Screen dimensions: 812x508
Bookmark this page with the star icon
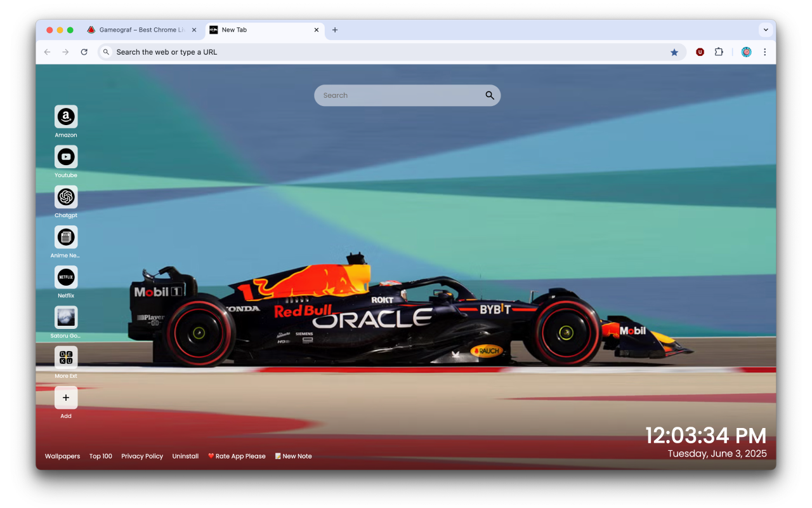coord(674,51)
